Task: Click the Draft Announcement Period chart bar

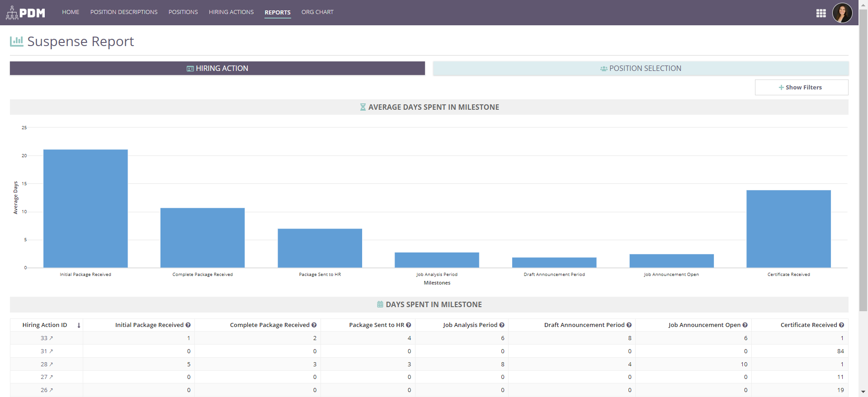Action: point(554,263)
